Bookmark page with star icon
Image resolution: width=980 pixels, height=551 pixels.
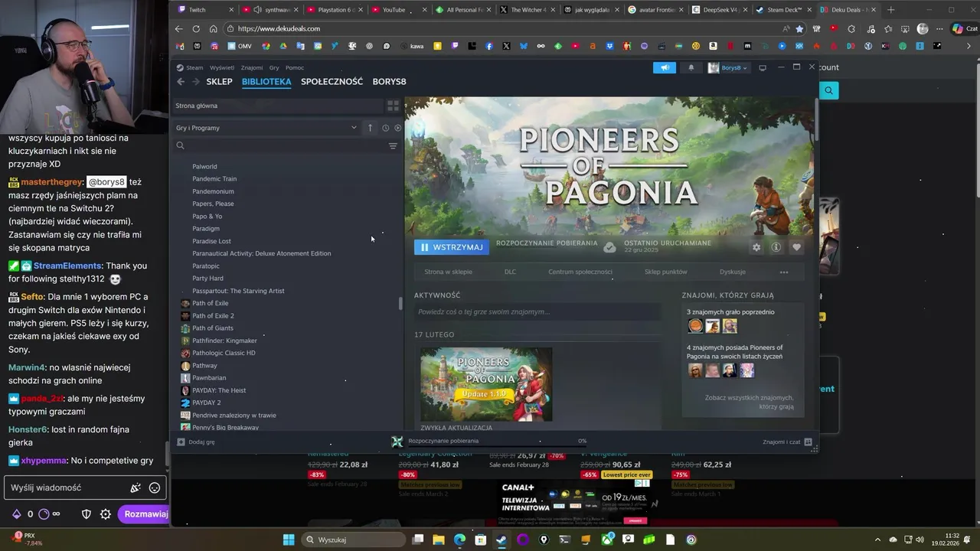[799, 28]
